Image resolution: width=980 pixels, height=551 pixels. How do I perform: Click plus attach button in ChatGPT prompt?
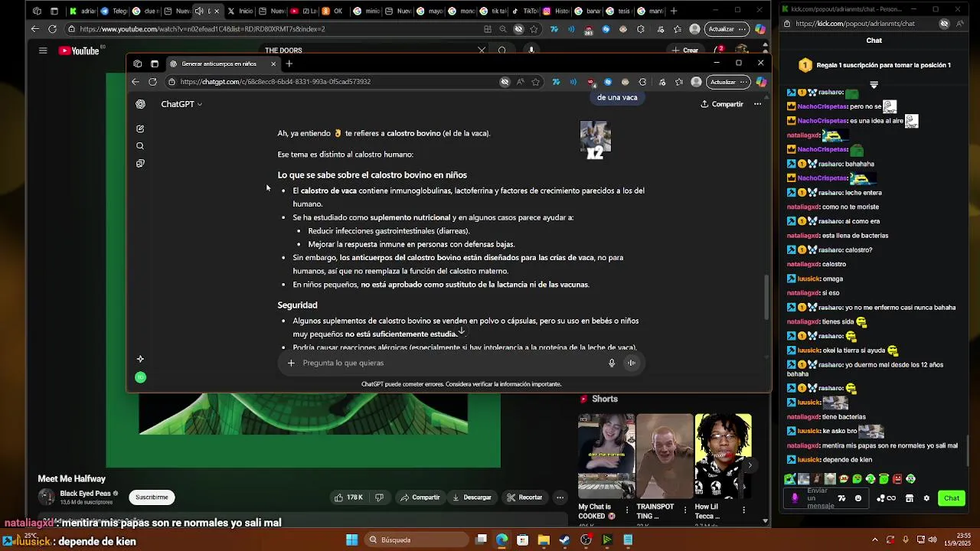pos(291,363)
